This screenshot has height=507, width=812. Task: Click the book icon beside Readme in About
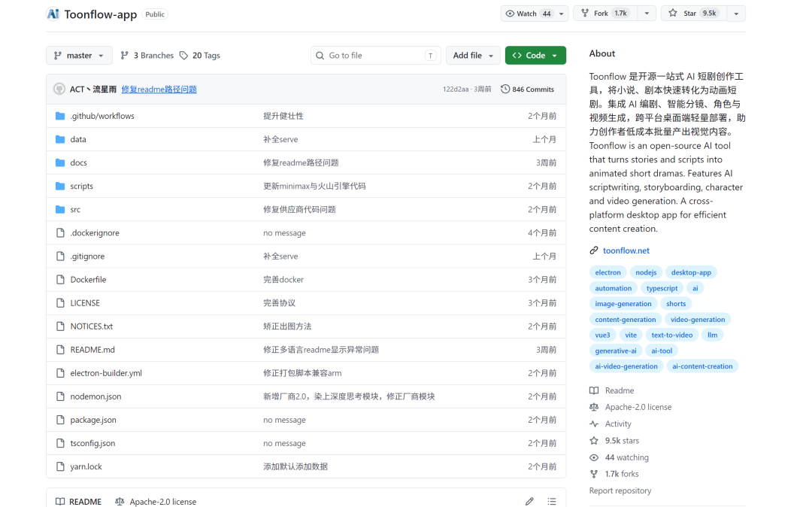[594, 390]
